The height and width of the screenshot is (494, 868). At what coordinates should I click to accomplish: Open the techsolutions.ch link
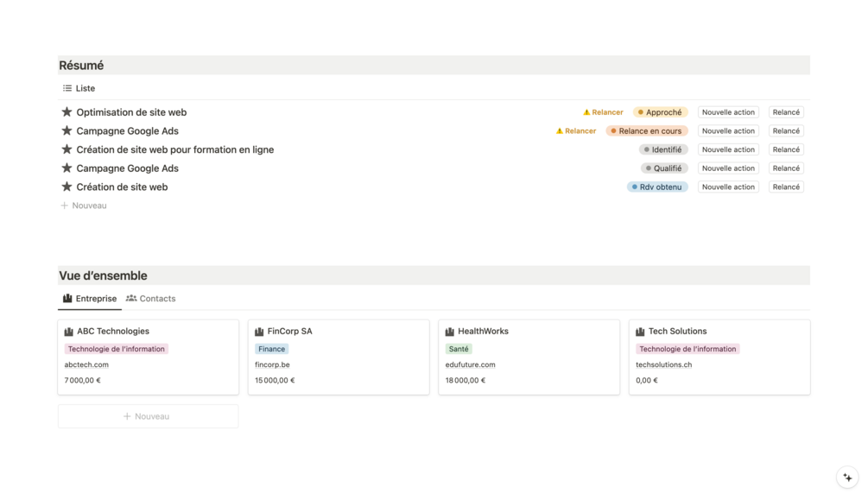tap(663, 364)
